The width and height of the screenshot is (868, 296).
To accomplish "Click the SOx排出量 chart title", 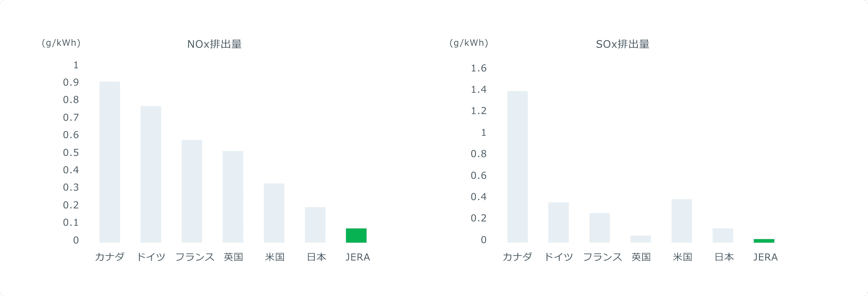I will click(622, 44).
